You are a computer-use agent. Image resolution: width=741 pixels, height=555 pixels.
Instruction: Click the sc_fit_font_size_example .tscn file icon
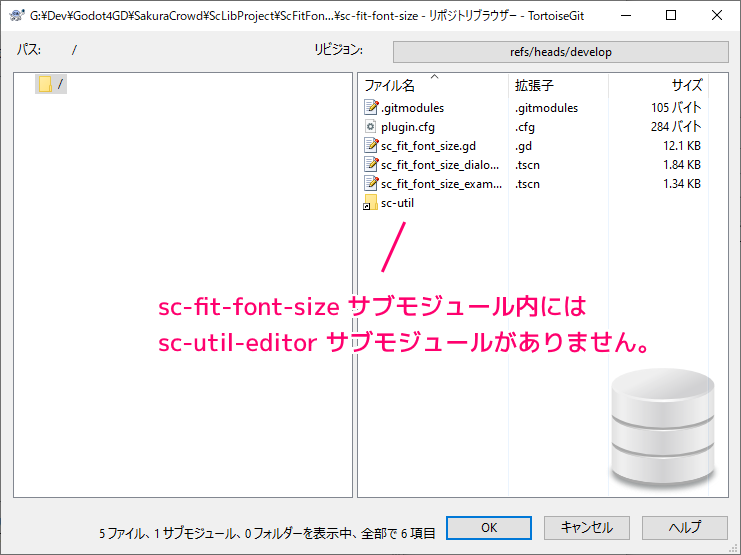click(x=371, y=184)
